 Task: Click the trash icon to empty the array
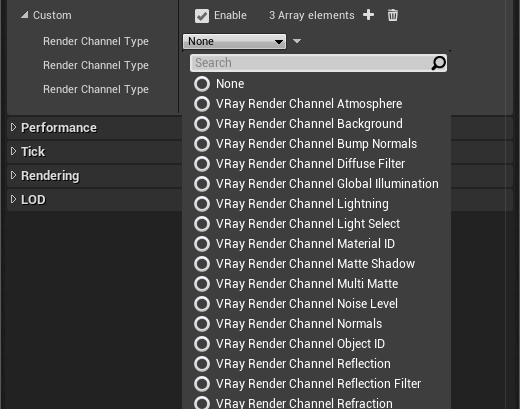pyautogui.click(x=393, y=15)
